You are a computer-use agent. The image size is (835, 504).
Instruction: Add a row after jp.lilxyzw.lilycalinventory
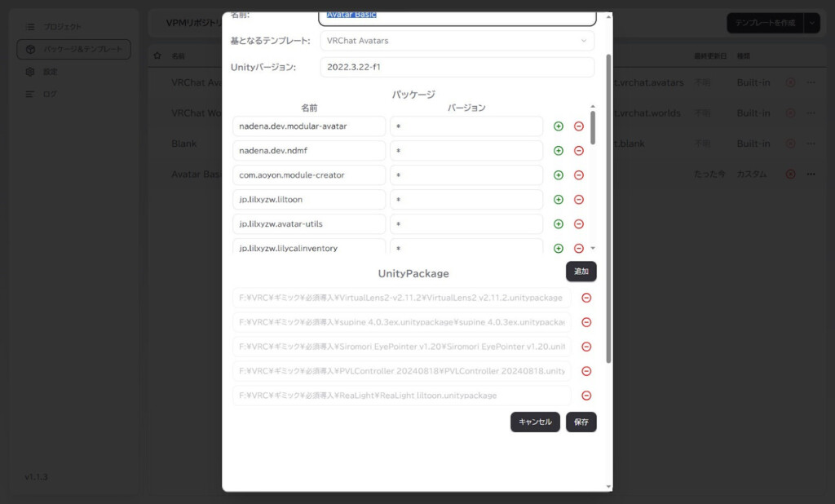point(558,248)
